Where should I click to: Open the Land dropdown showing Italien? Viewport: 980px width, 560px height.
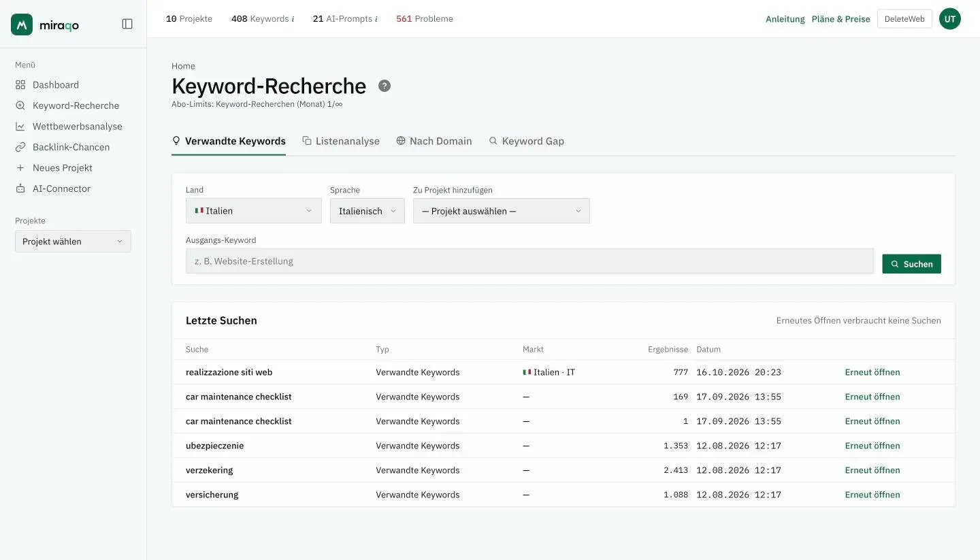point(254,211)
